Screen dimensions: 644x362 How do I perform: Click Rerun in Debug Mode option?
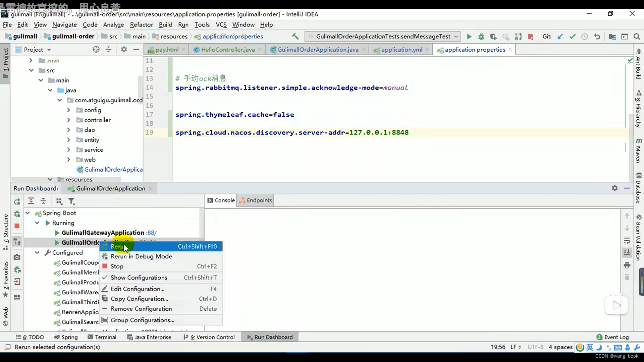pyautogui.click(x=141, y=256)
